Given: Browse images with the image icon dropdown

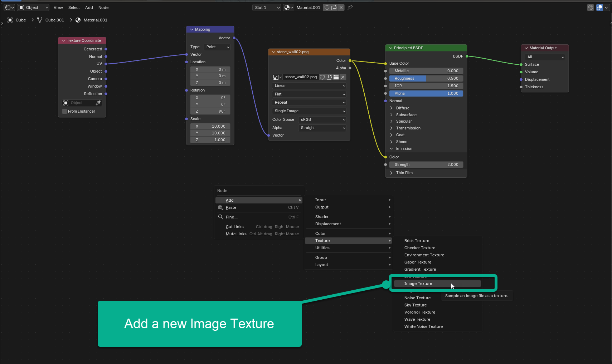Looking at the screenshot, I should (x=277, y=77).
